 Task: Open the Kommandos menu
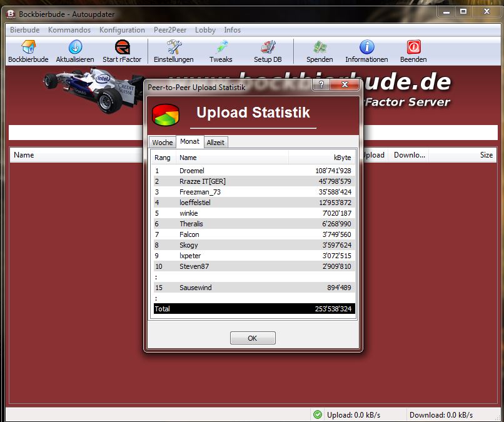tap(69, 30)
